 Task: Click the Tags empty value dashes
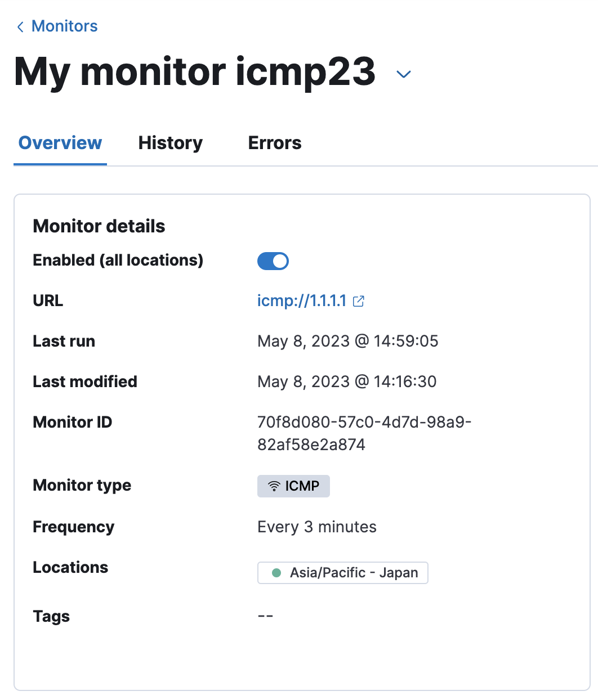pyautogui.click(x=265, y=616)
